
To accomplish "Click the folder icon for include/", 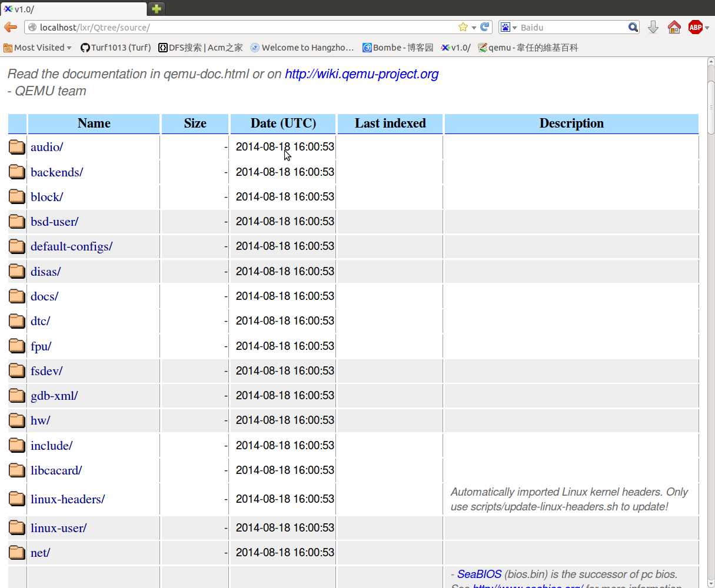I will [17, 445].
